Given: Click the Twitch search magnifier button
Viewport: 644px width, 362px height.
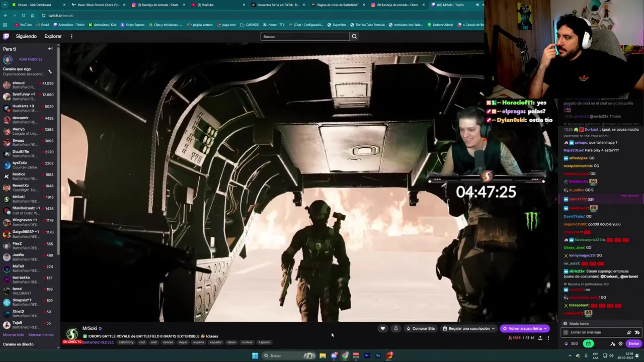Looking at the screenshot, I should click(x=354, y=36).
